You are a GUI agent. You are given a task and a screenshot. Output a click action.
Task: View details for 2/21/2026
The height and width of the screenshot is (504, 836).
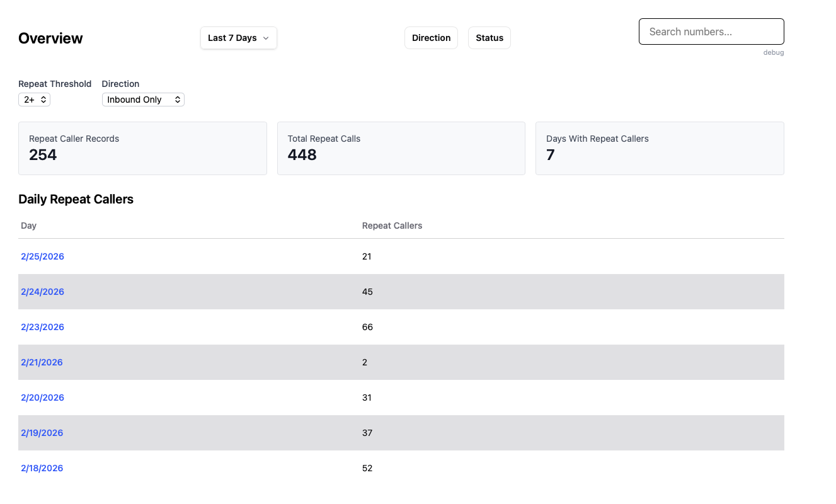pyautogui.click(x=42, y=362)
